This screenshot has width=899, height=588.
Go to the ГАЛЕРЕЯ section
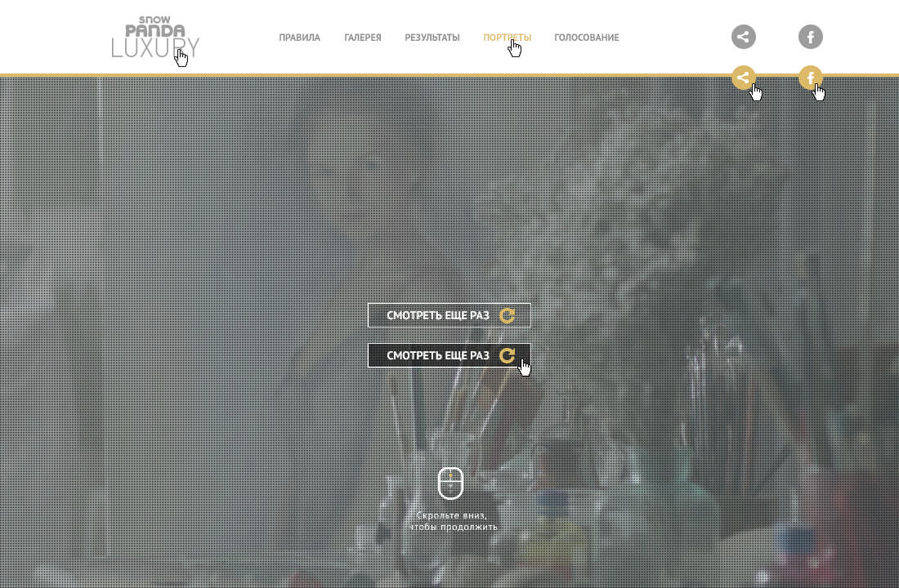click(x=362, y=38)
